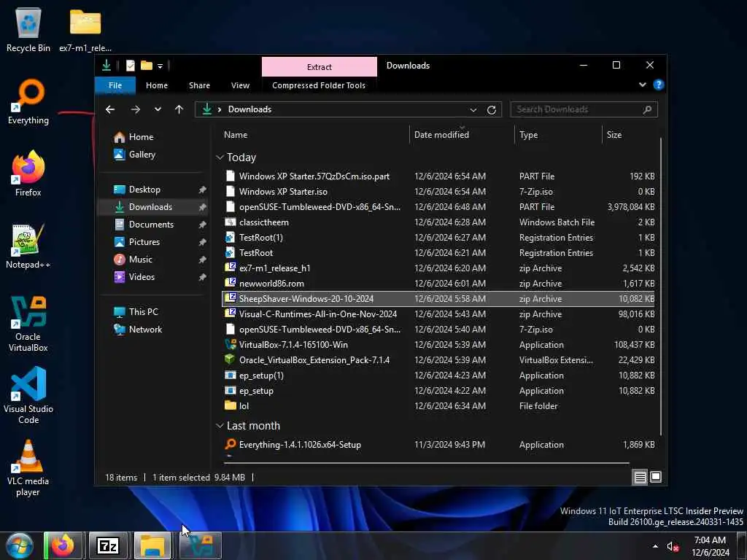Viewport: 747px width, 560px height.
Task: Go up one folder level
Action: pos(179,109)
